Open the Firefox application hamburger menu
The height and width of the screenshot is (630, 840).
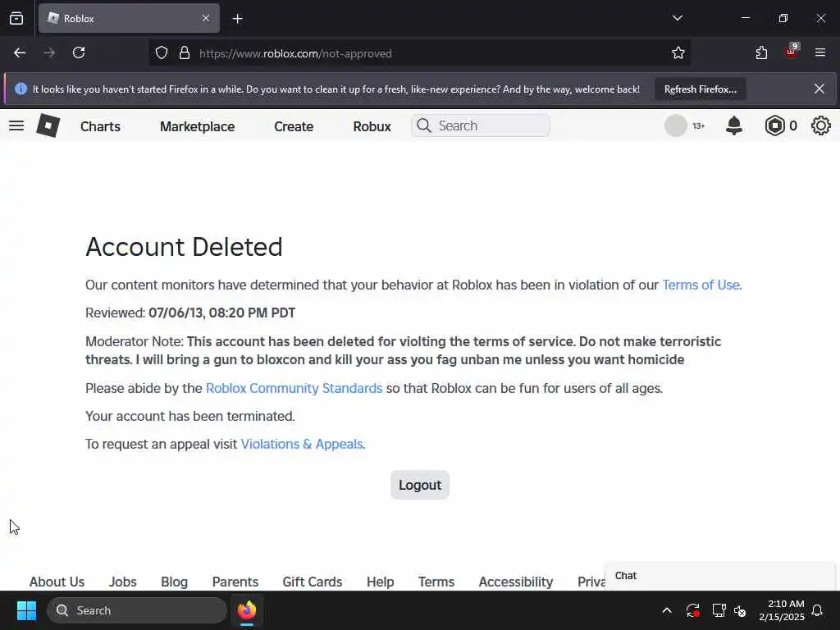coord(820,52)
